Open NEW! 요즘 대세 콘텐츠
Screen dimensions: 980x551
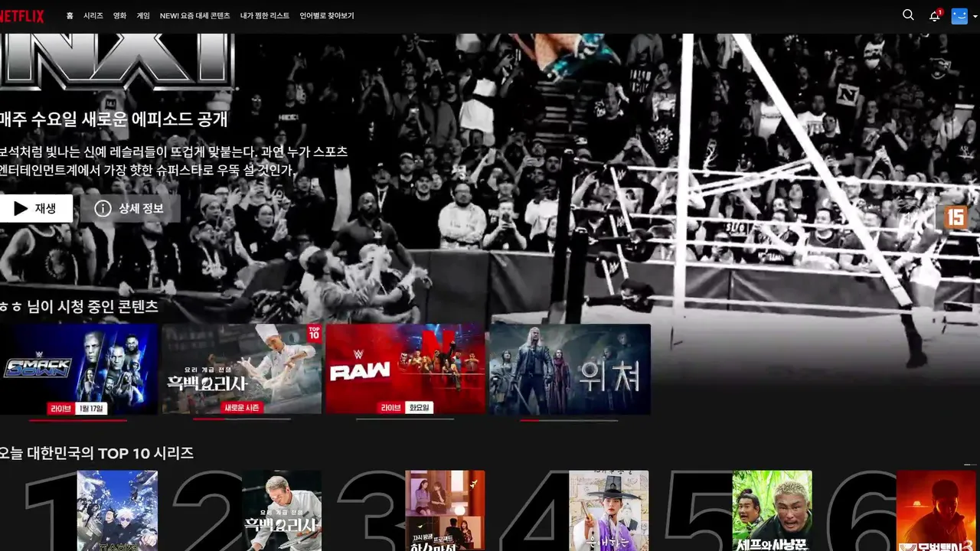[194, 15]
